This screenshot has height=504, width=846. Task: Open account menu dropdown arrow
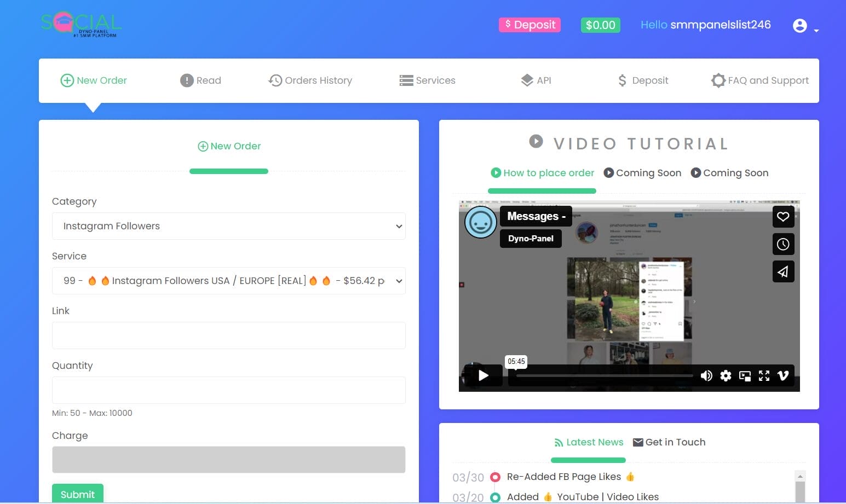[816, 31]
